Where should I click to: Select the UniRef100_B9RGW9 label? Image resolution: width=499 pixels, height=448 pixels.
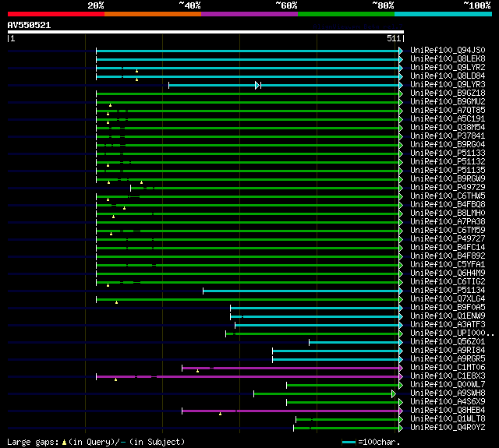(448, 179)
